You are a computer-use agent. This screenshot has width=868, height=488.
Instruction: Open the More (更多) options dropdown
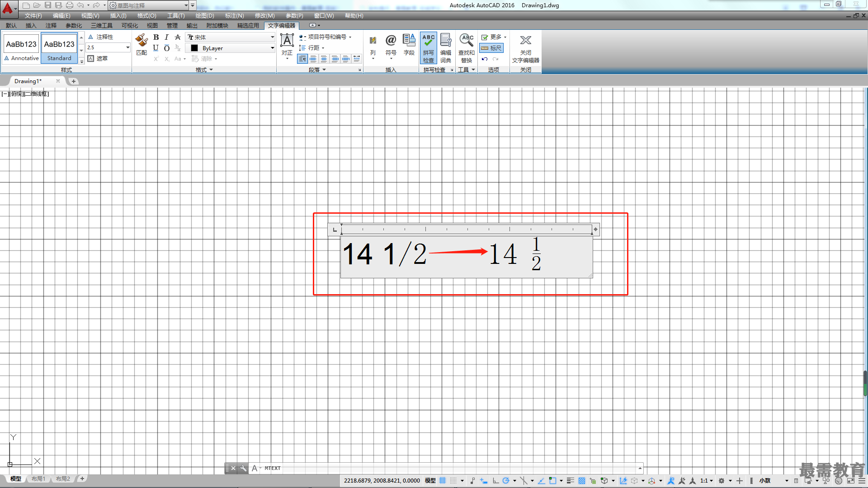click(494, 37)
